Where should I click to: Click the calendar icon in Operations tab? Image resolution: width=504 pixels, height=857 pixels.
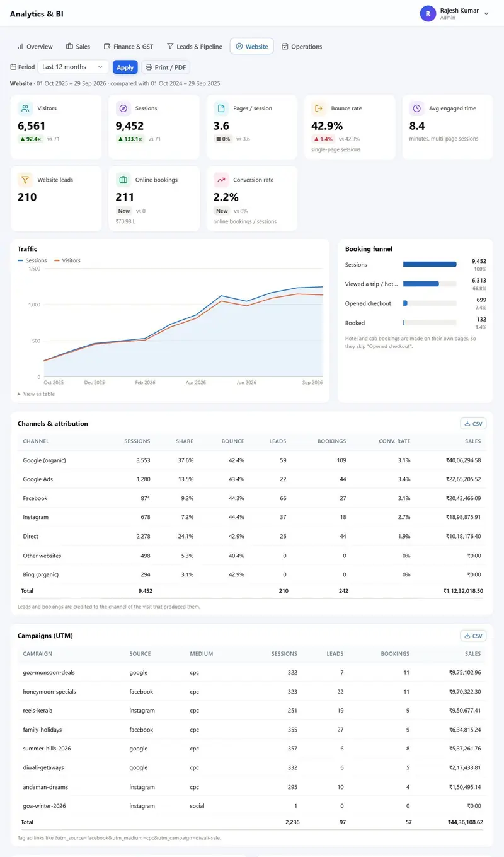[x=285, y=46]
